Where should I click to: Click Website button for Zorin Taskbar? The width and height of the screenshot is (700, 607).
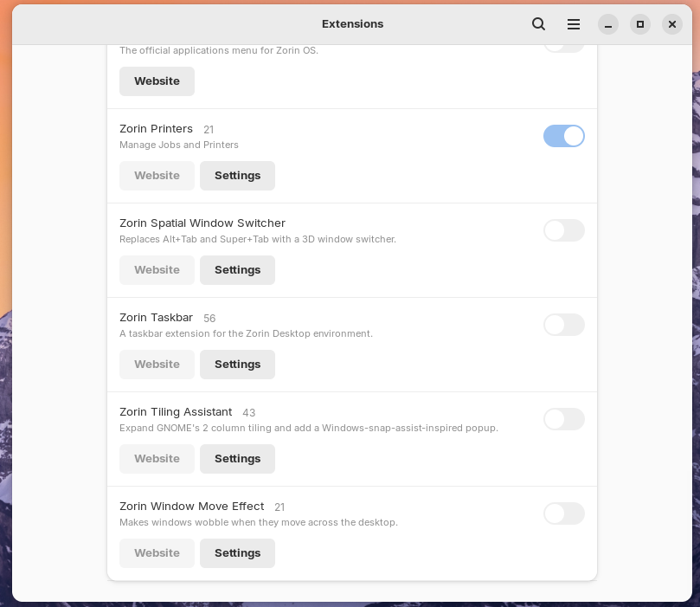click(x=157, y=365)
